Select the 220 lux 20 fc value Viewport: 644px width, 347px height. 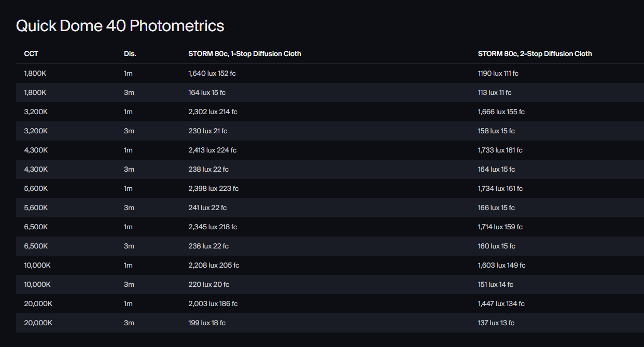208,285
